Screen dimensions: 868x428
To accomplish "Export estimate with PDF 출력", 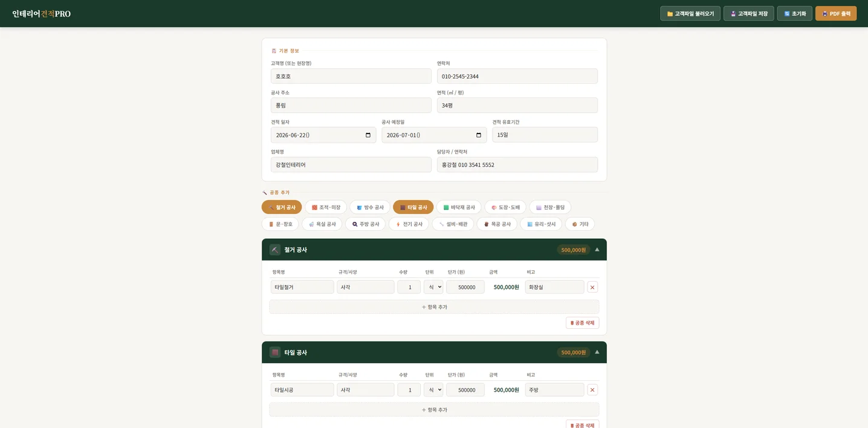I will pos(835,13).
